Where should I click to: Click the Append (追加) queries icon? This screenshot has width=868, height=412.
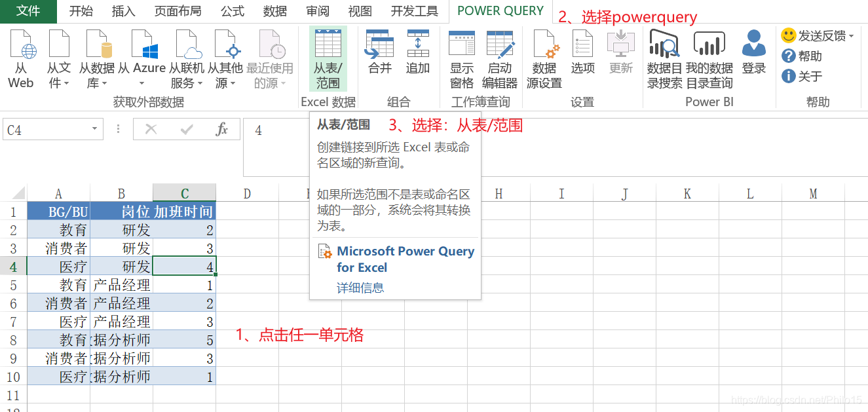(x=418, y=52)
